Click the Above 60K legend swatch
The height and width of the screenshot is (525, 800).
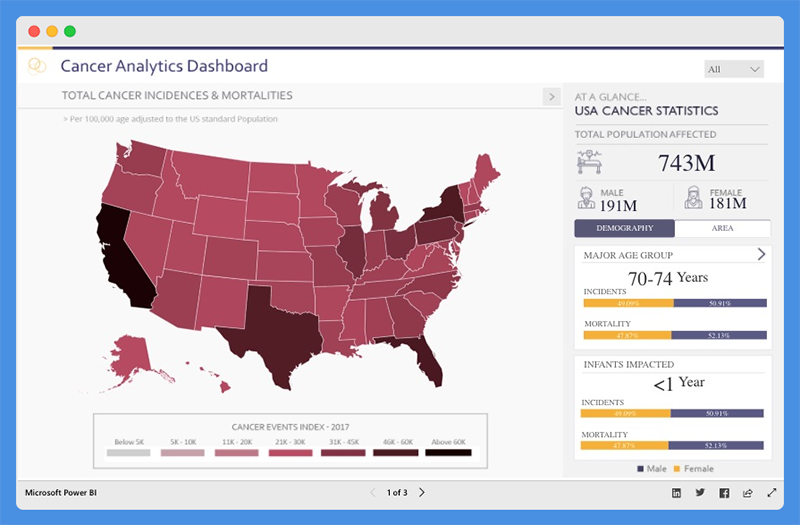coord(448,453)
